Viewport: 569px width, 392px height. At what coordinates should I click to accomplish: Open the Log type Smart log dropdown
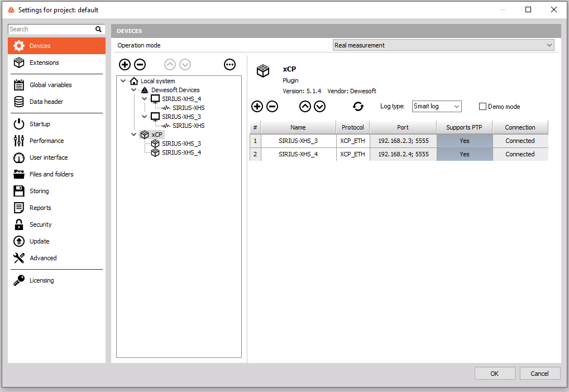pyautogui.click(x=437, y=106)
